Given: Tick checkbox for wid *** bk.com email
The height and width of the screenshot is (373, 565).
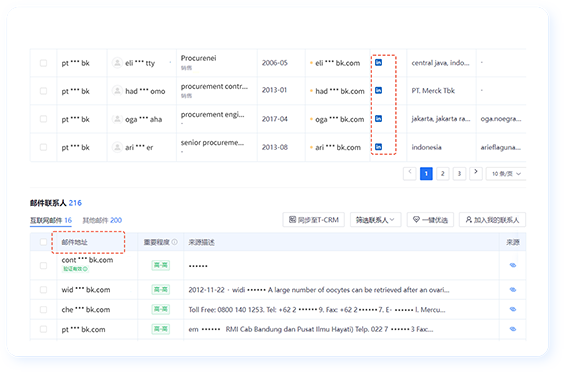Looking at the screenshot, I should point(43,290).
